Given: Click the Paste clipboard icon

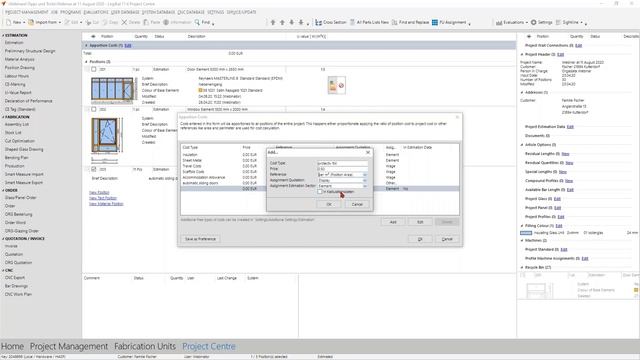Looking at the screenshot, I should [146, 22].
